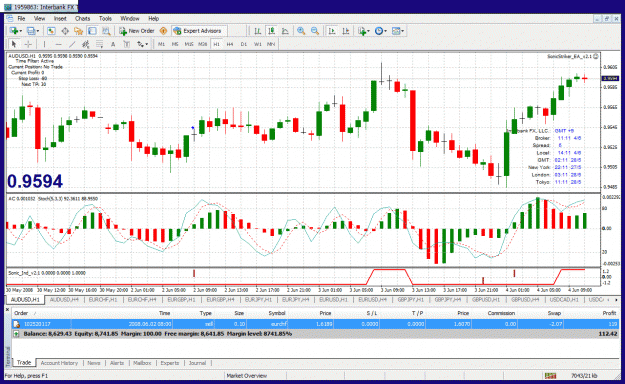Image resolution: width=625 pixels, height=384 pixels.
Task: Open the News terminal tab
Action: pyautogui.click(x=94, y=363)
